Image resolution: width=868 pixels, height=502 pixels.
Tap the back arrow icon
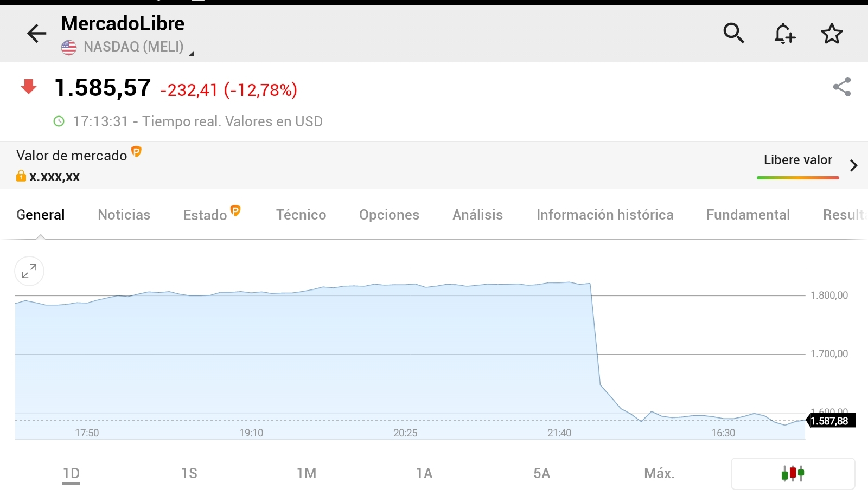(x=36, y=34)
